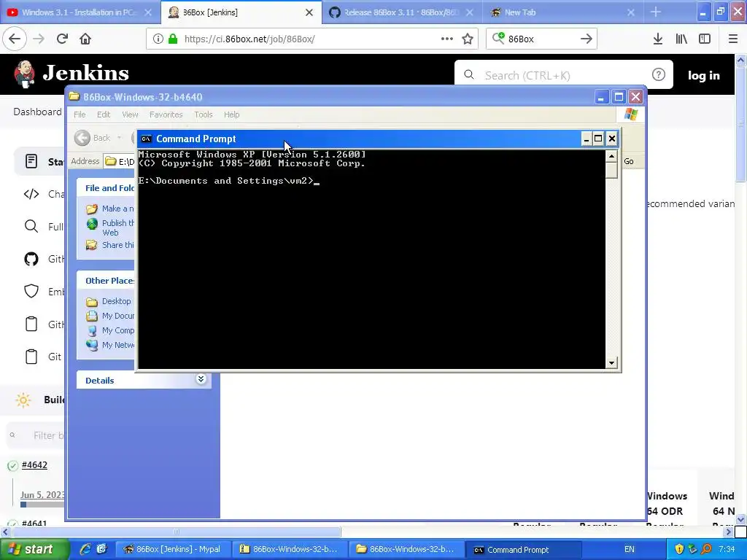The height and width of the screenshot is (560, 747).
Task: Click the browser forward arrow button
Action: tap(39, 39)
